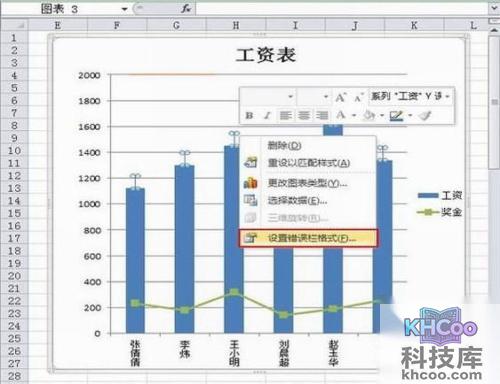The image size is (500, 384).
Task: Click the Change Chart Type bar icon
Action: click(251, 183)
